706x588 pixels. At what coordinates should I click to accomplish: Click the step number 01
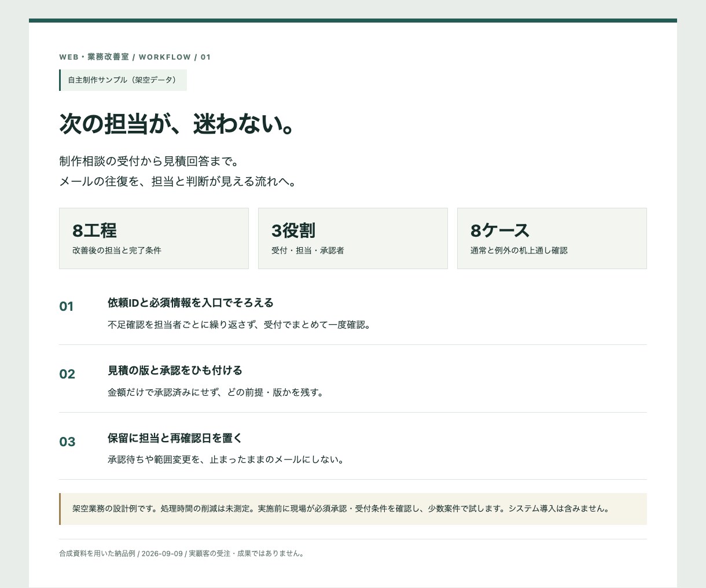[x=67, y=307]
